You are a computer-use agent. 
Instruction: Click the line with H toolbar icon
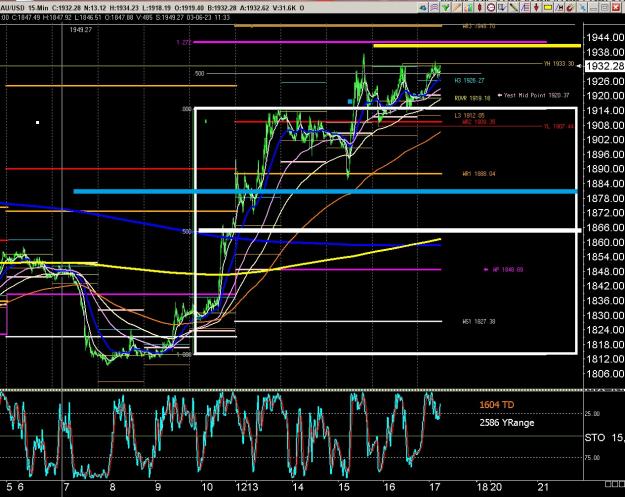559,8
